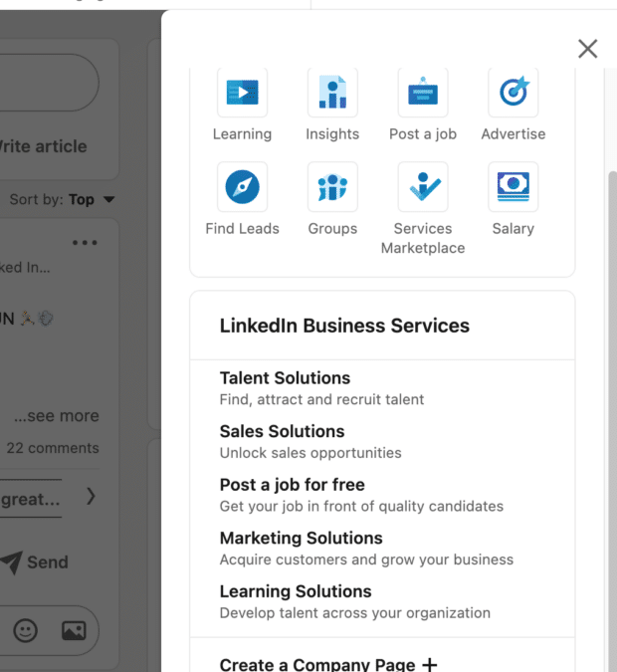The height and width of the screenshot is (672, 617).
Task: Open the Services Marketplace icon
Action: tap(423, 187)
